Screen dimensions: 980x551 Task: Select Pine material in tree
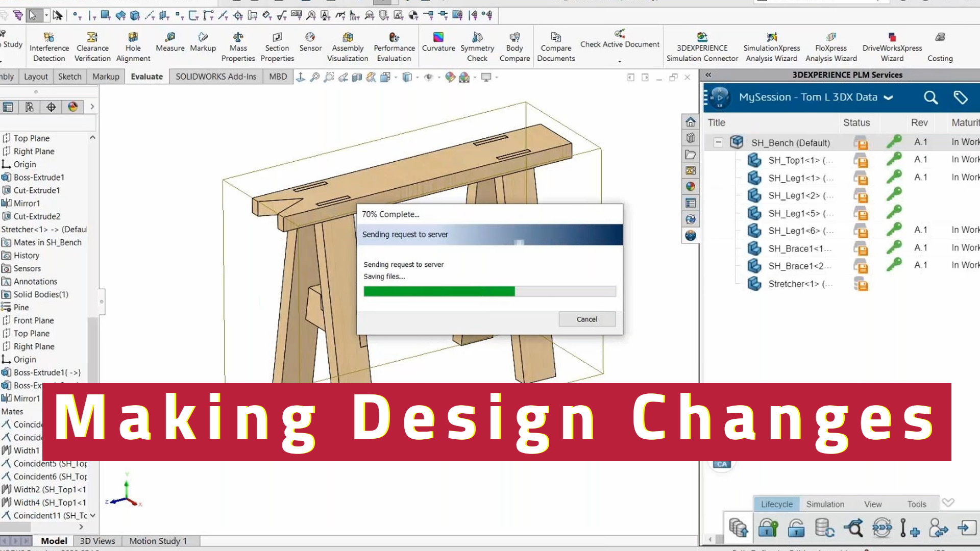point(21,308)
